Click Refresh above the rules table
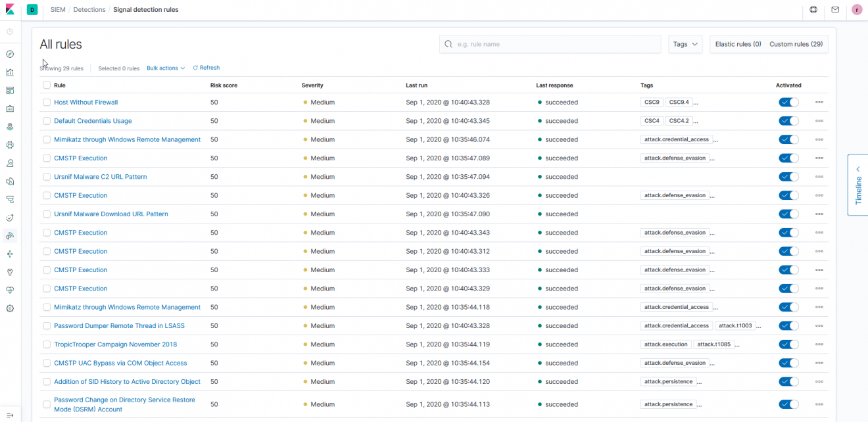The image size is (868, 422). 206,68
